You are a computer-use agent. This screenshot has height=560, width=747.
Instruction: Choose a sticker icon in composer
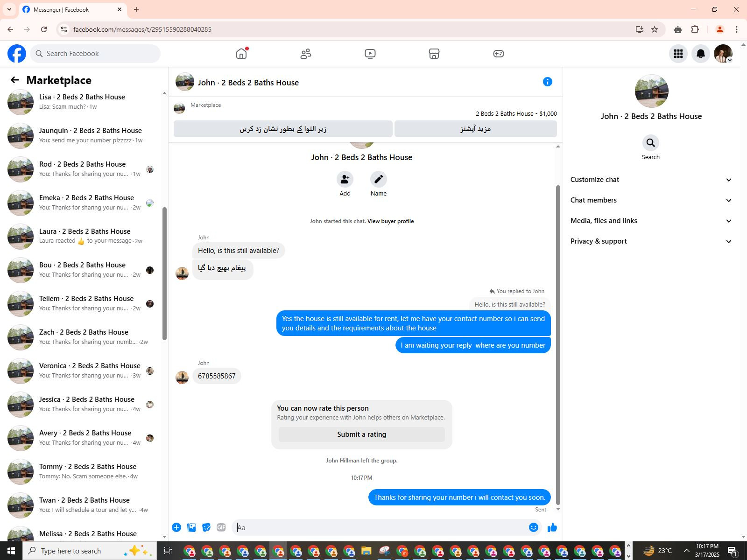coord(206,527)
